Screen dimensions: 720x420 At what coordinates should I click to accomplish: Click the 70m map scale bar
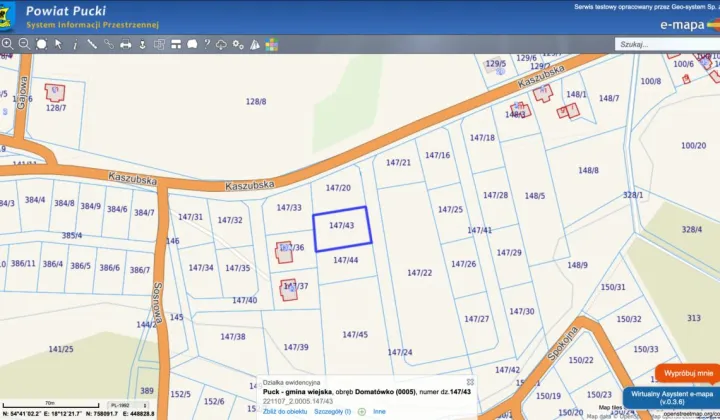pyautogui.click(x=51, y=404)
